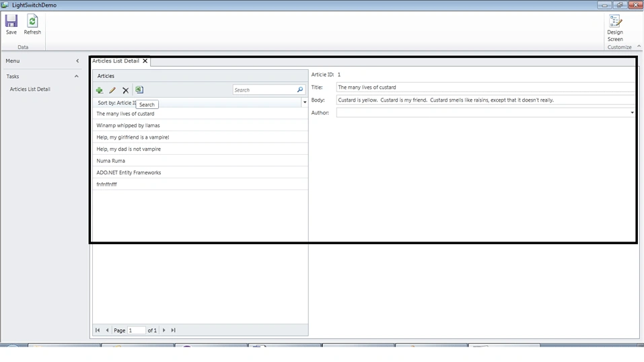Viewport: 644px width, 362px height.
Task: Save data with the Save icon
Action: pos(11,24)
